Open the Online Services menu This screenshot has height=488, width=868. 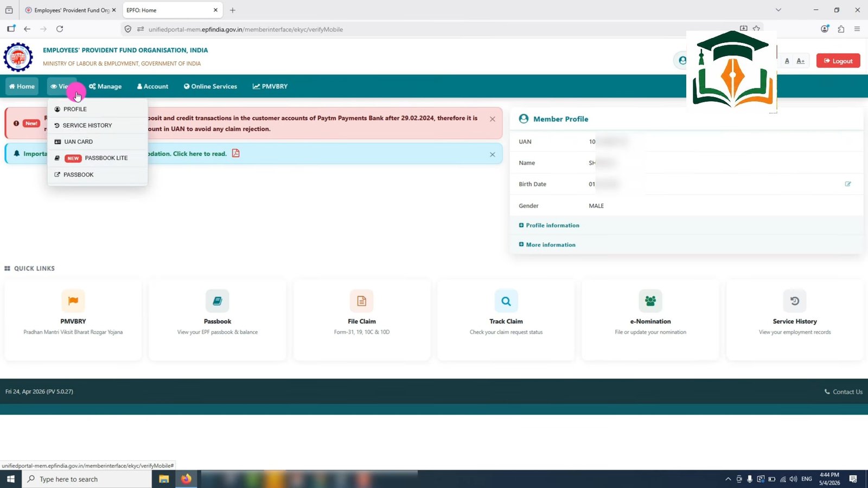210,86
